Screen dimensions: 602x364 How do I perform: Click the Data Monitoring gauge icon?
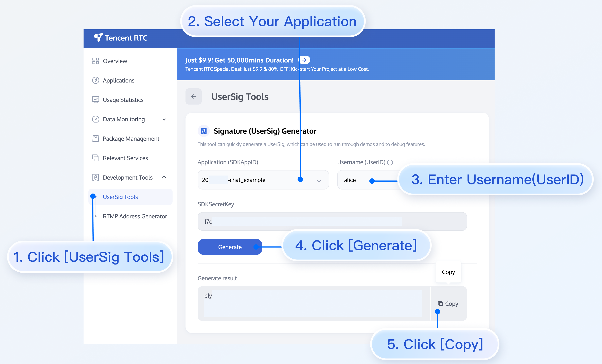coord(95,119)
